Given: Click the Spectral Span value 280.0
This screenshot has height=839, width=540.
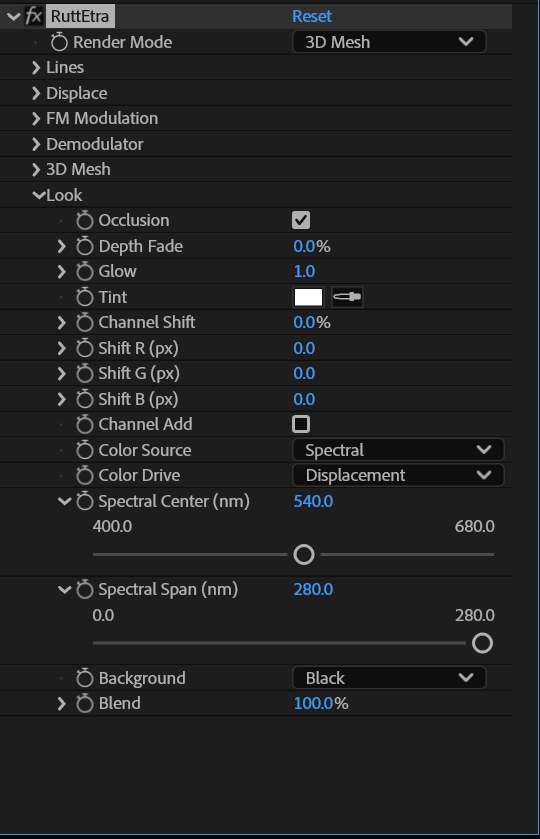Looking at the screenshot, I should [313, 589].
